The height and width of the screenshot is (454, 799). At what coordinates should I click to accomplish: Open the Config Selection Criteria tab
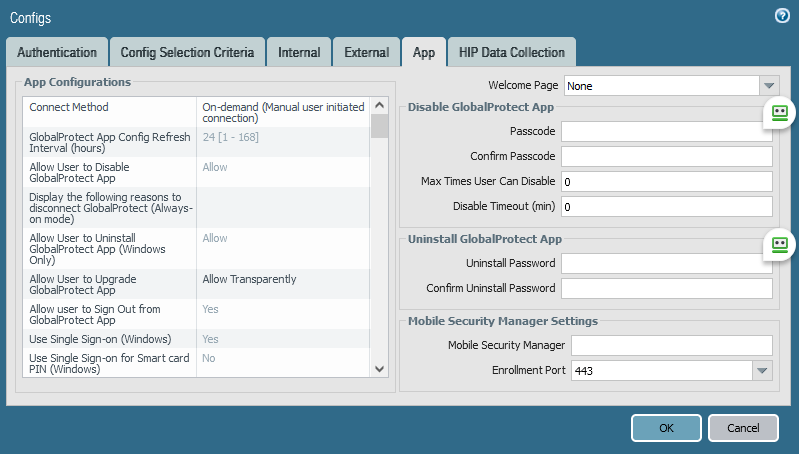coord(187,52)
